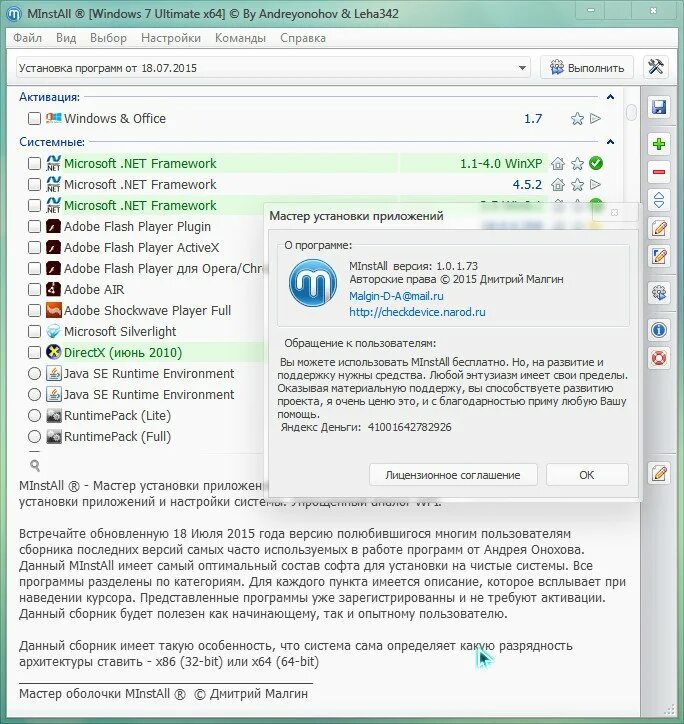Screen dimensions: 684x724
Task: Click the Яндекс Деньги account number
Action: click(x=410, y=427)
